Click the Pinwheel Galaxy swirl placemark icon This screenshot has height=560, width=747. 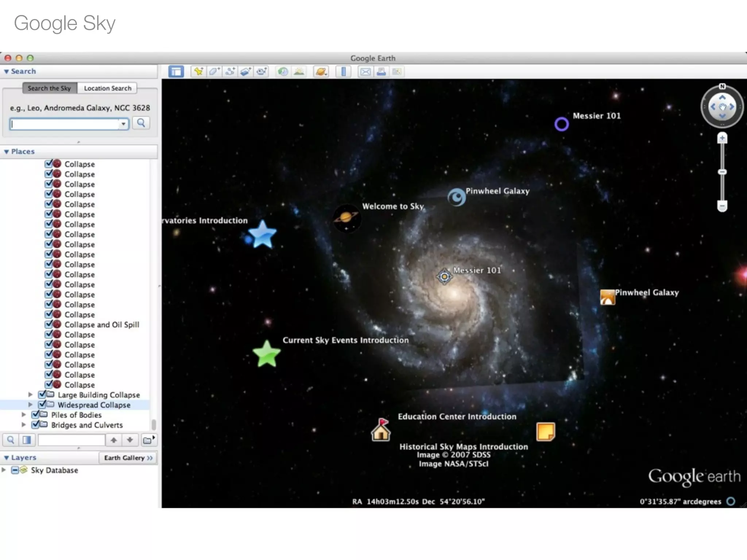457,197
